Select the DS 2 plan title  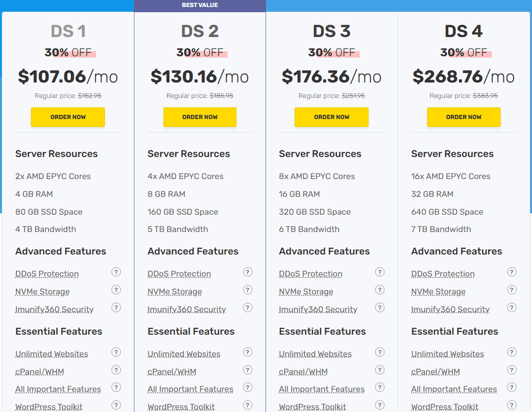point(200,31)
